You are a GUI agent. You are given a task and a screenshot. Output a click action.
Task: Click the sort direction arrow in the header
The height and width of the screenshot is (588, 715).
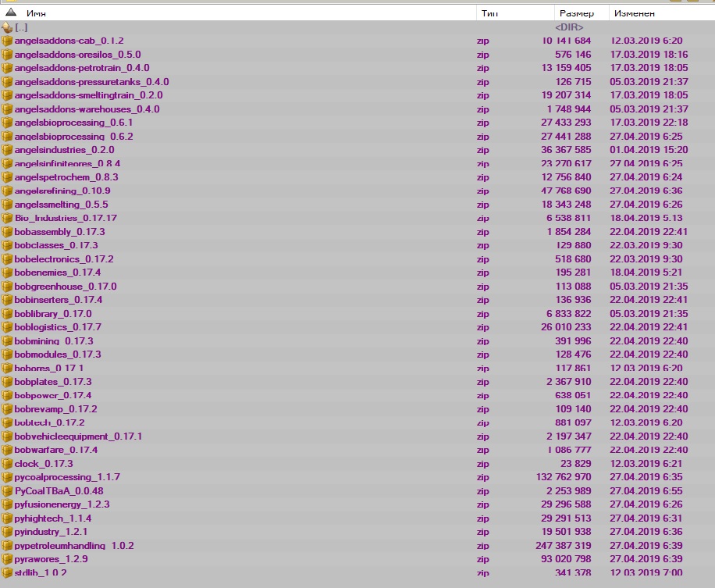tap(11, 12)
